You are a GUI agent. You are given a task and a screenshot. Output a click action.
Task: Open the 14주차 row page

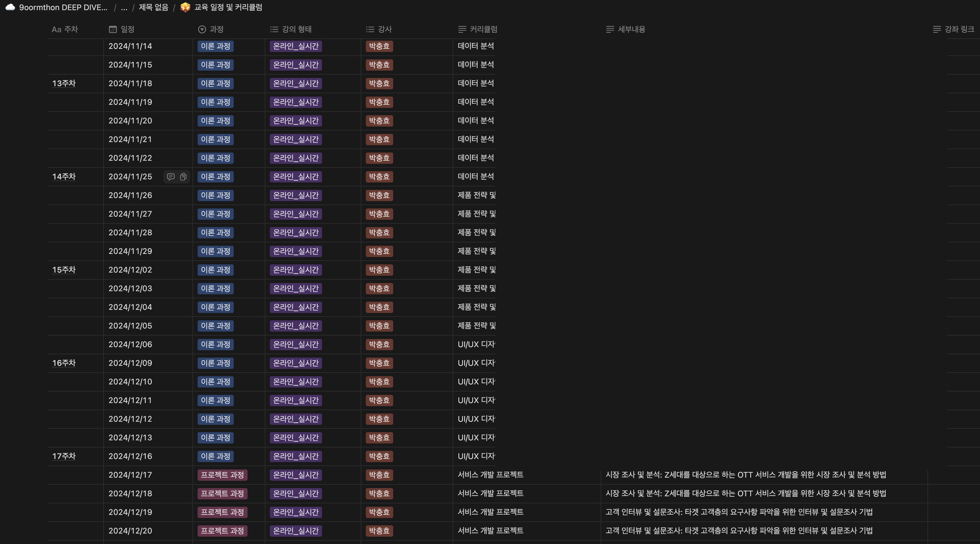(x=64, y=177)
